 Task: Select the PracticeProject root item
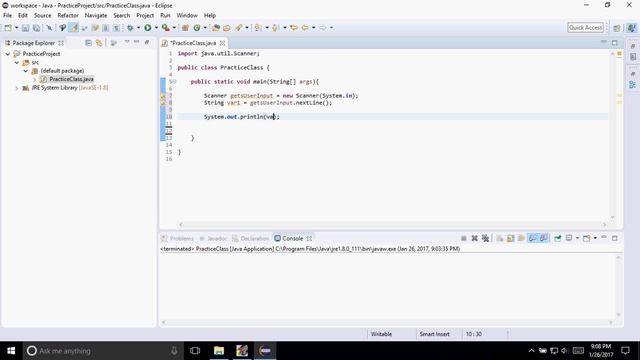click(x=41, y=54)
